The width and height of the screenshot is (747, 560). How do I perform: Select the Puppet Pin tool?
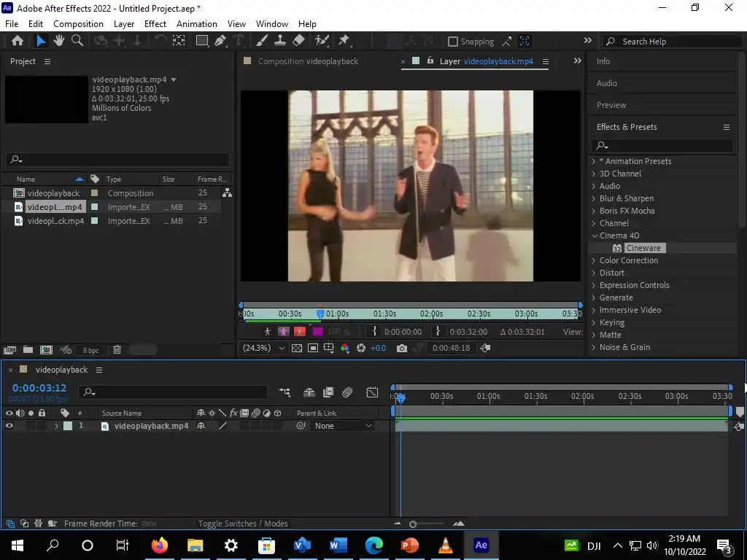(344, 41)
